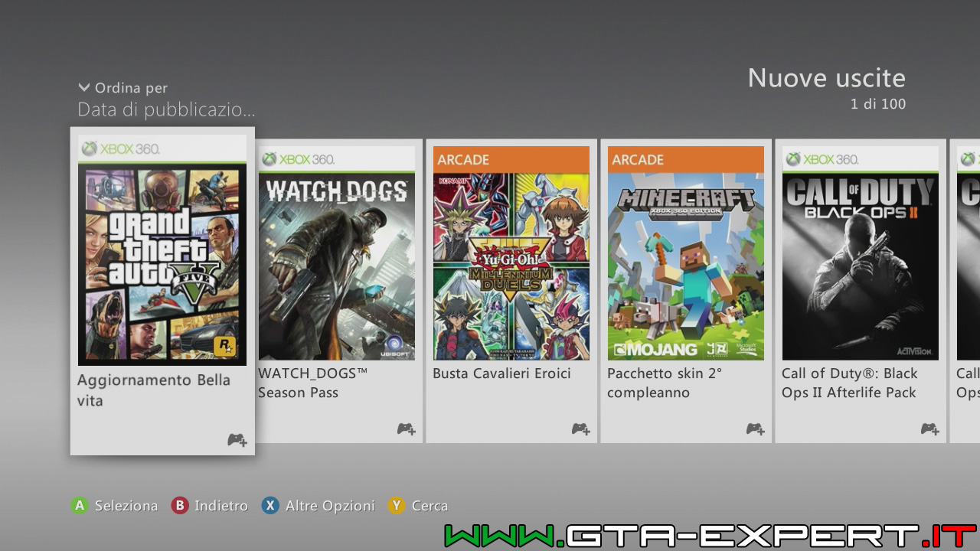This screenshot has width=980, height=551.
Task: Open the Call of Duty Black Ops II cover
Action: (861, 266)
